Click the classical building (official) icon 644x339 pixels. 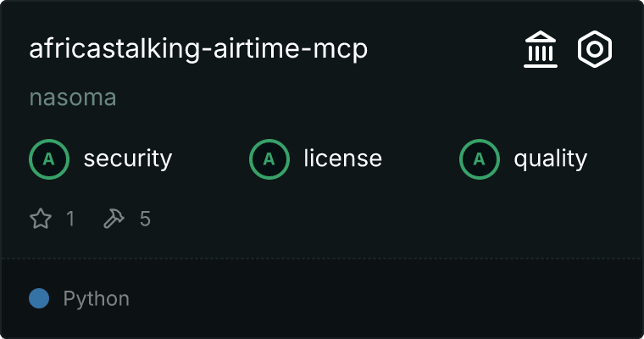pyautogui.click(x=541, y=49)
